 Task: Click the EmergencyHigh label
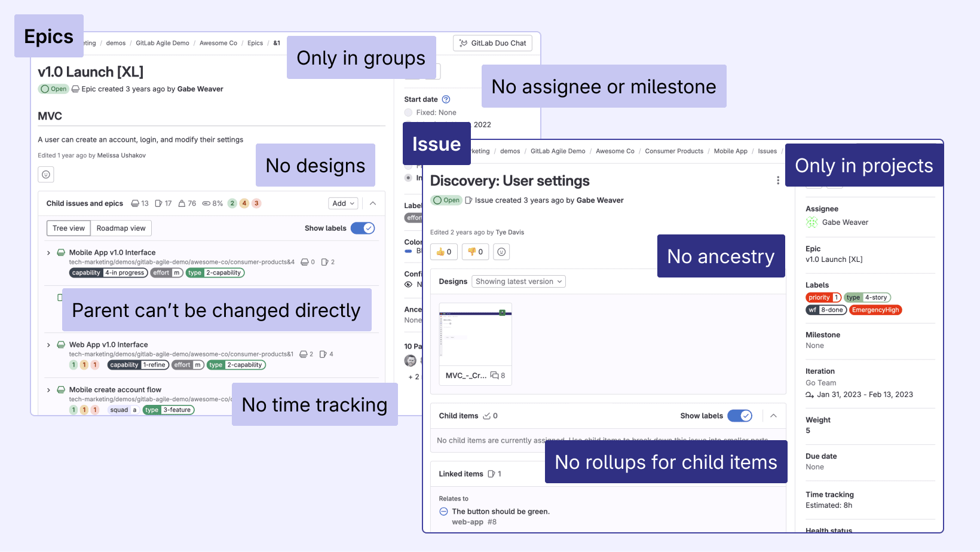(875, 310)
